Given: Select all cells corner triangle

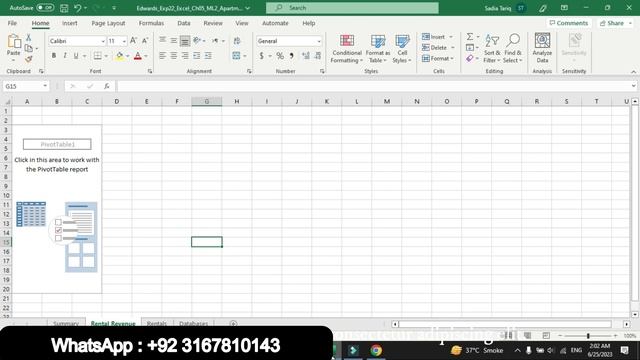Looking at the screenshot, I should tap(6, 101).
